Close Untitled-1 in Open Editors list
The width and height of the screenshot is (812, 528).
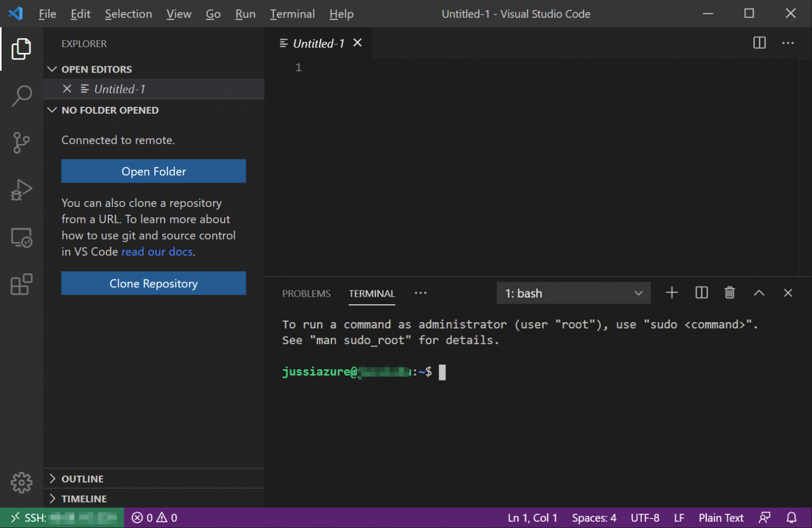tap(67, 89)
